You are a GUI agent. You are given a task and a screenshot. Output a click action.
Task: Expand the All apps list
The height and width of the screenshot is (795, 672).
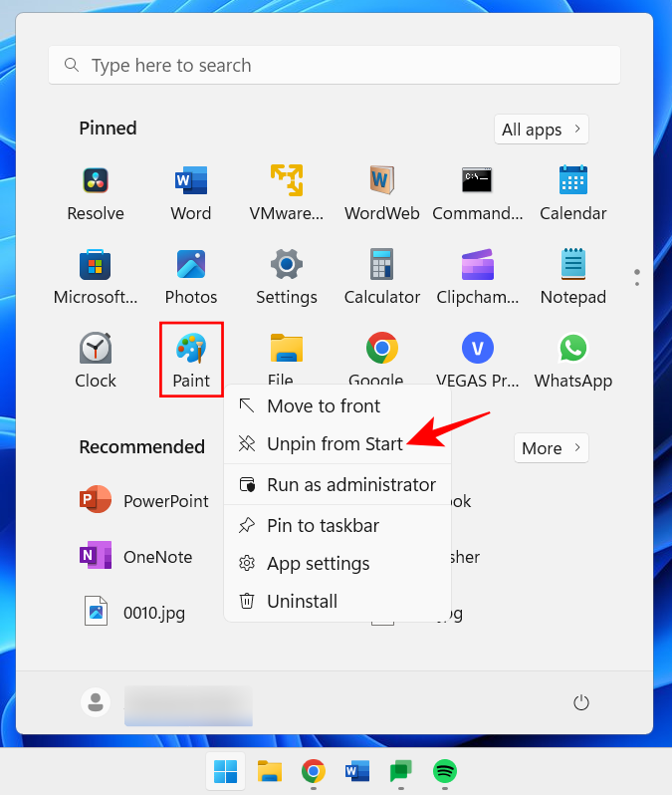coord(542,130)
